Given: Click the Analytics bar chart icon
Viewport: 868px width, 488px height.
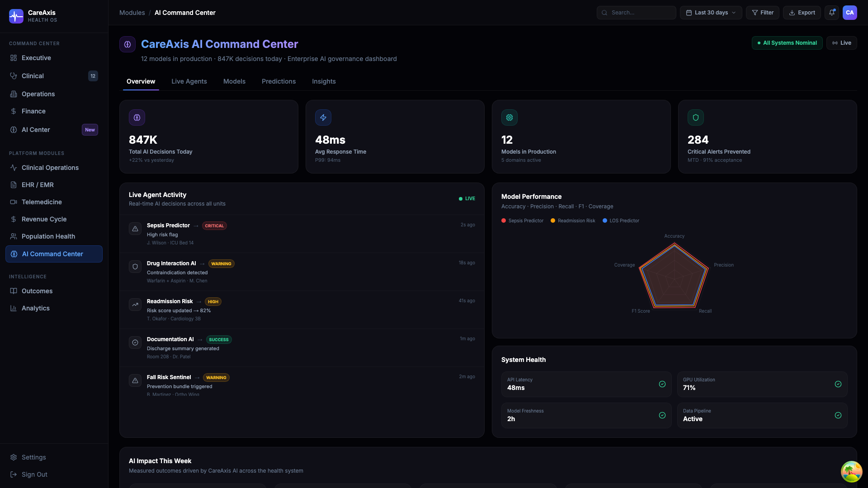Looking at the screenshot, I should click(x=14, y=308).
